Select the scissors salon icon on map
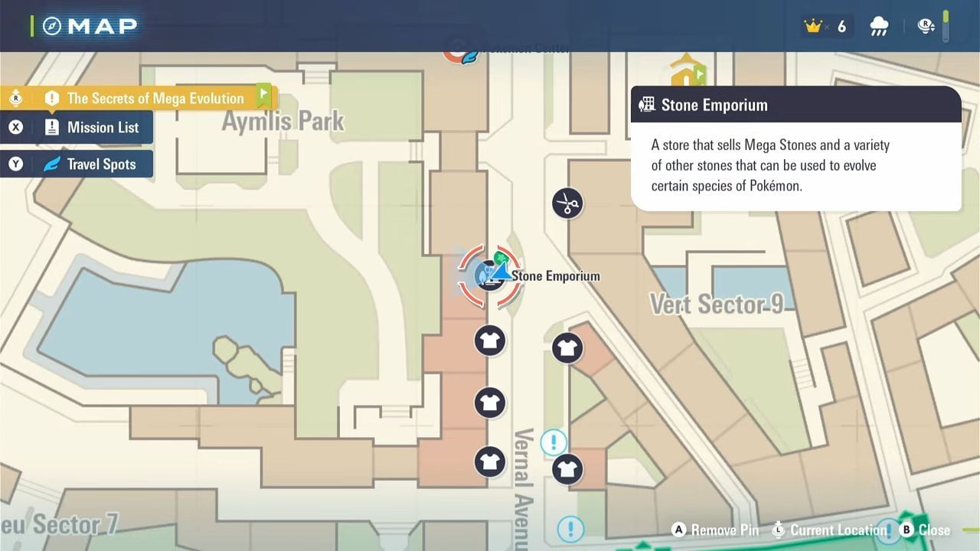Viewport: 980px width, 551px height. (567, 204)
